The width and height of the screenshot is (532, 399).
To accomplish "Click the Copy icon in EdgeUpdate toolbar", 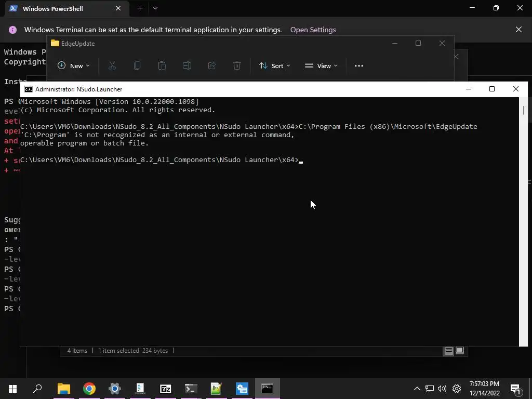I will point(137,65).
